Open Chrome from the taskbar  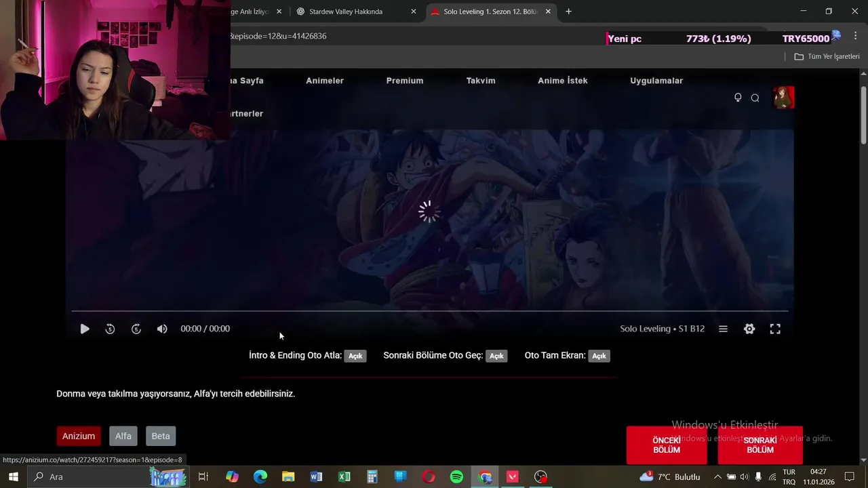[x=485, y=476]
